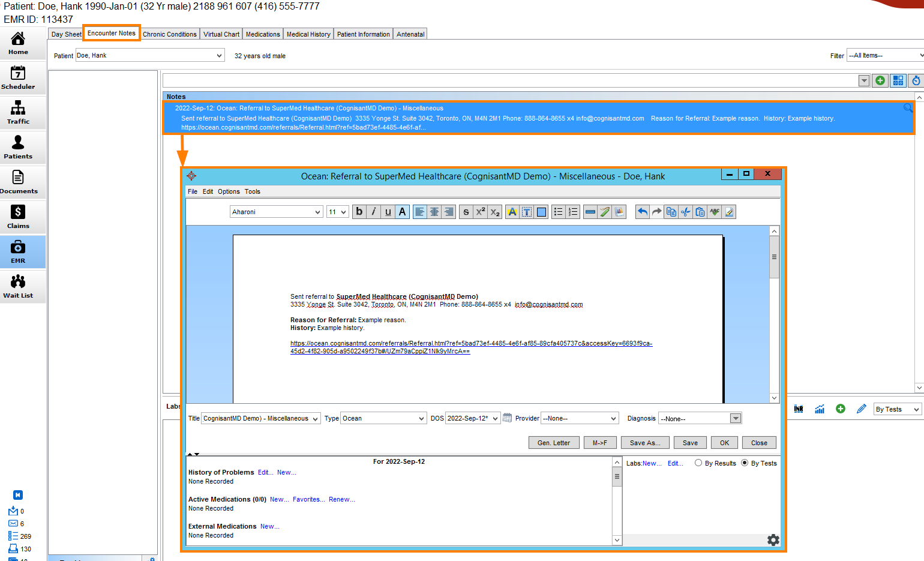Click the text box border icon
This screenshot has height=561, width=924.
click(527, 212)
